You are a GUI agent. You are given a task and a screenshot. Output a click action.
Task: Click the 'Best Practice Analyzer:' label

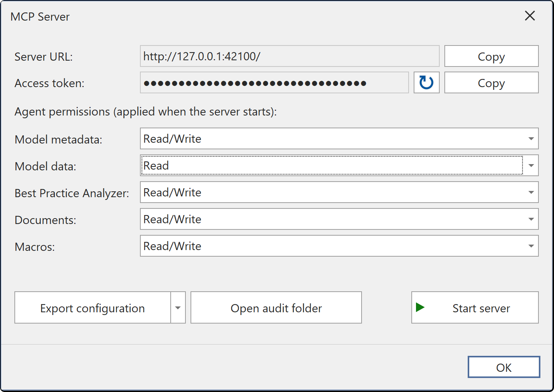click(x=72, y=193)
